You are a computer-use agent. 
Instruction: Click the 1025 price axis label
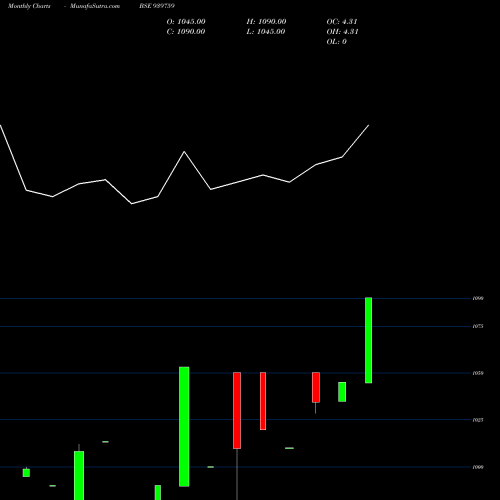click(x=478, y=420)
